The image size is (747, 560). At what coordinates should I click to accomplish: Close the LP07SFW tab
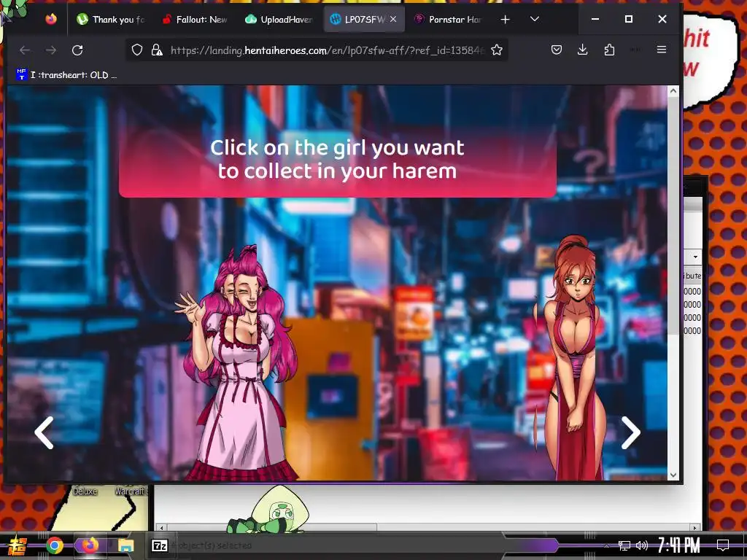pos(393,19)
